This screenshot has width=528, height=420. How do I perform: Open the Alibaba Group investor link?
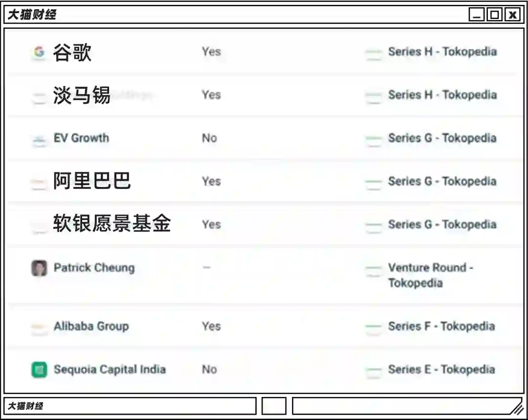point(91,326)
